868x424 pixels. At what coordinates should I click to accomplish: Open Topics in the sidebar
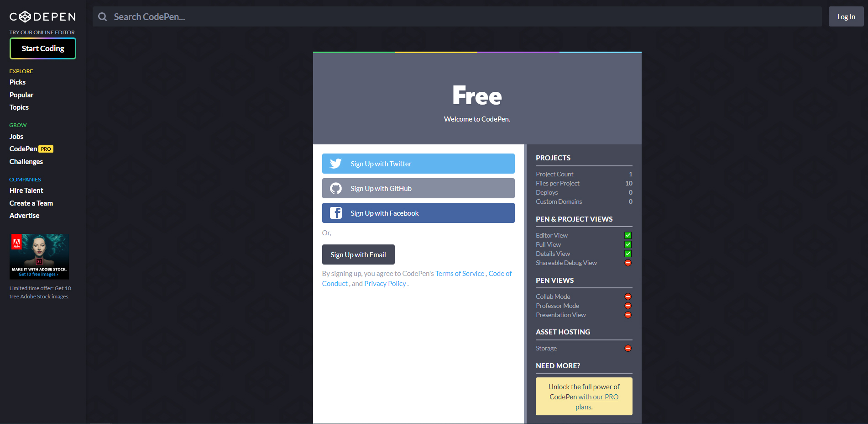[x=19, y=107]
